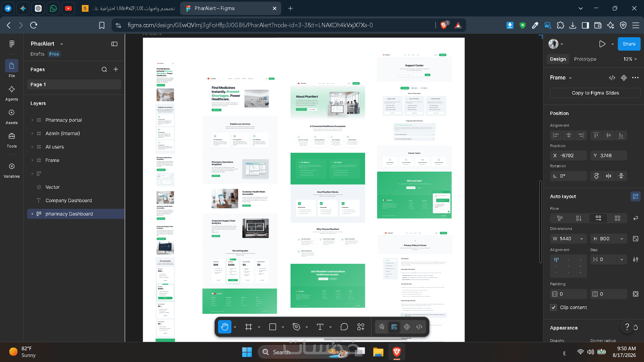Switch to the Design tab

558,59
